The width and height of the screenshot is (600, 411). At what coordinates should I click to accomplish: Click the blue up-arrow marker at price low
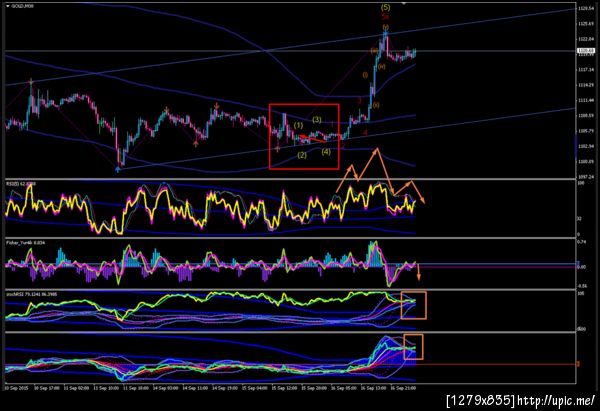pyautogui.click(x=118, y=170)
